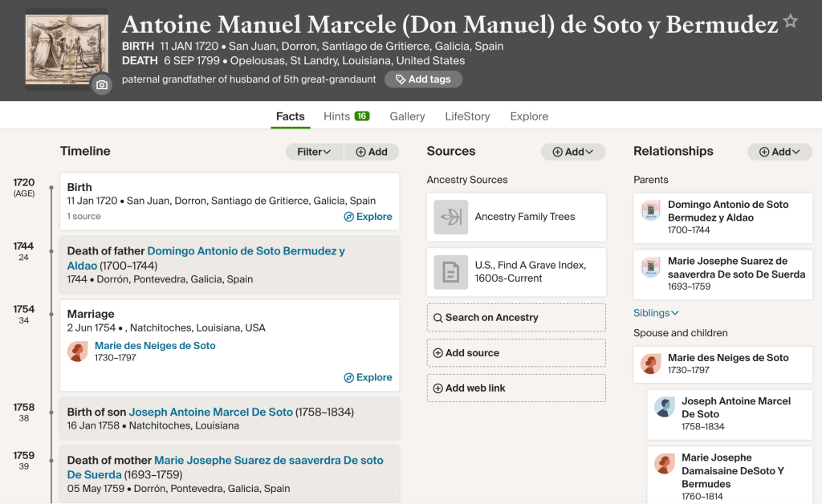Mark person with the star icon

point(791,22)
